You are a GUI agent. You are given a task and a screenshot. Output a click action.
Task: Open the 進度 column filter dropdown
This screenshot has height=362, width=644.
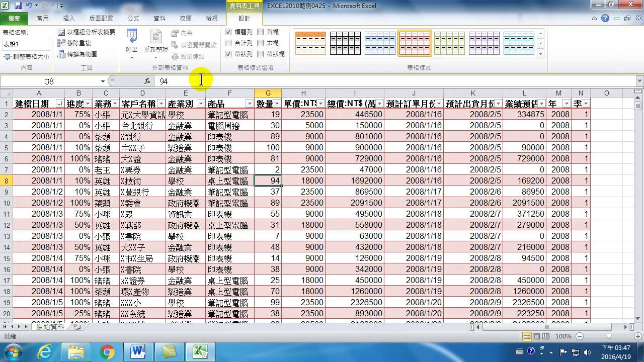click(88, 104)
